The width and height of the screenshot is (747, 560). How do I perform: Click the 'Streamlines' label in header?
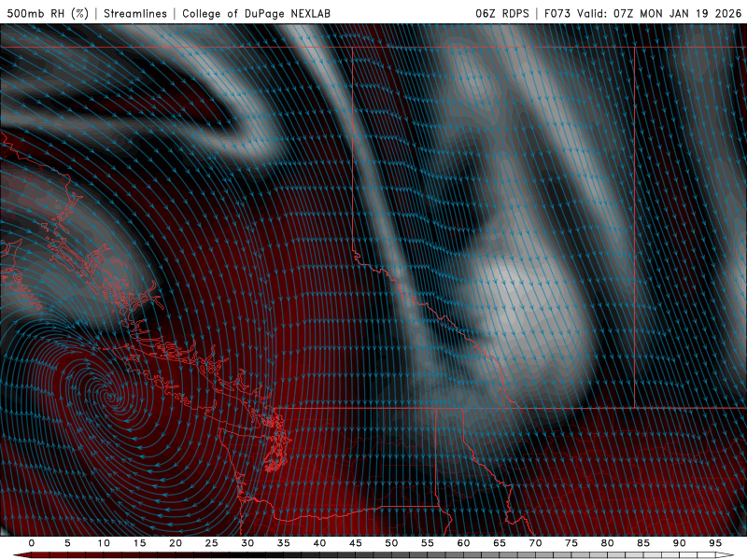coord(135,13)
